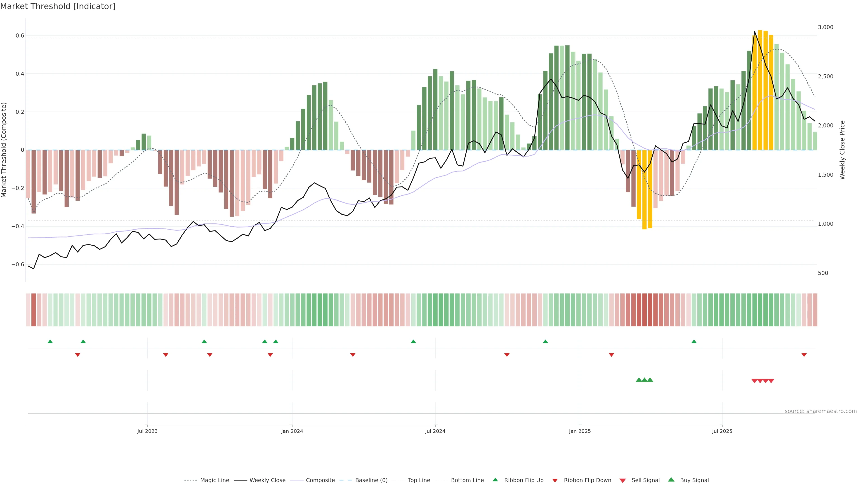Image resolution: width=868 pixels, height=488 pixels.
Task: Click the Market Threshold [Indicator] chart title
Action: 58,6
